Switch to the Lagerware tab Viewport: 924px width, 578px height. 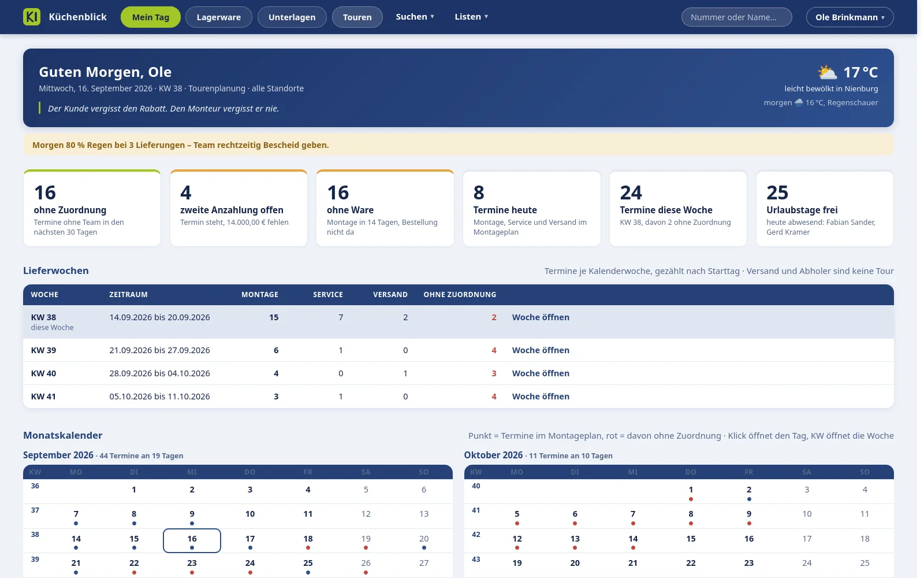(x=219, y=17)
